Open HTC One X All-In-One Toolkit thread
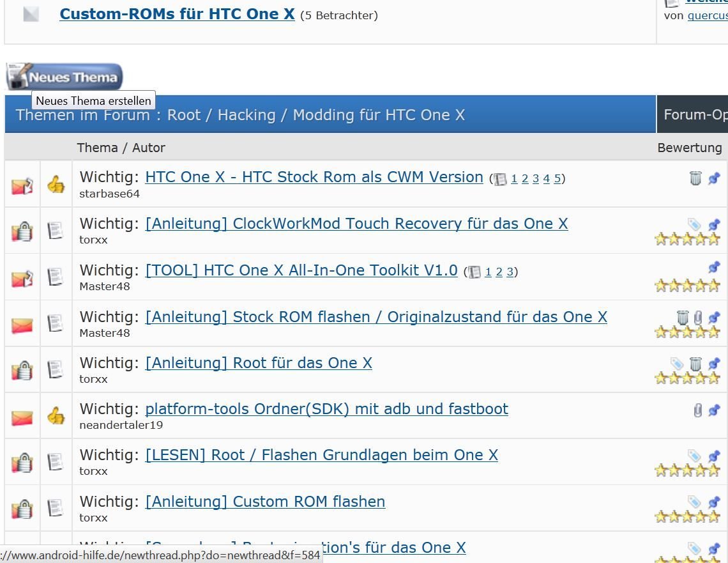 (301, 270)
